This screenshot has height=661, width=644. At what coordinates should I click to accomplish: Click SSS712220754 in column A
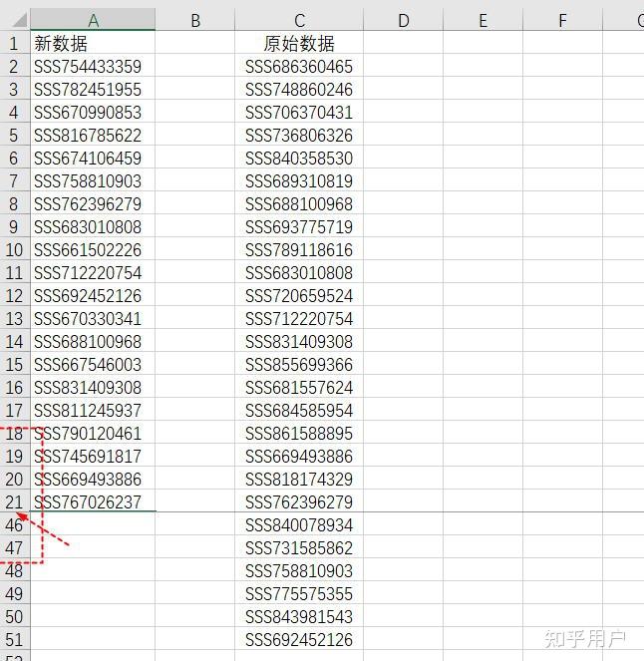click(x=93, y=273)
